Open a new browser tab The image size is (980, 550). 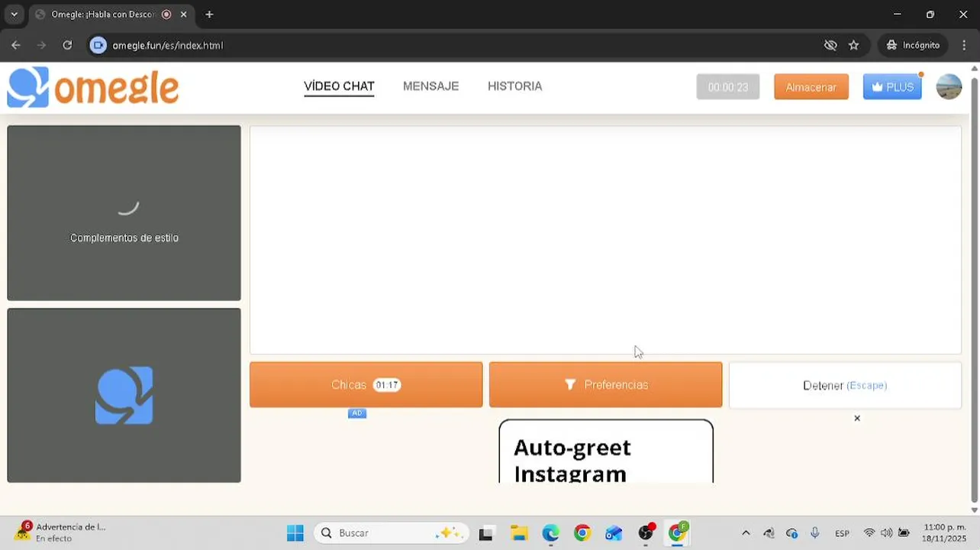click(x=209, y=14)
